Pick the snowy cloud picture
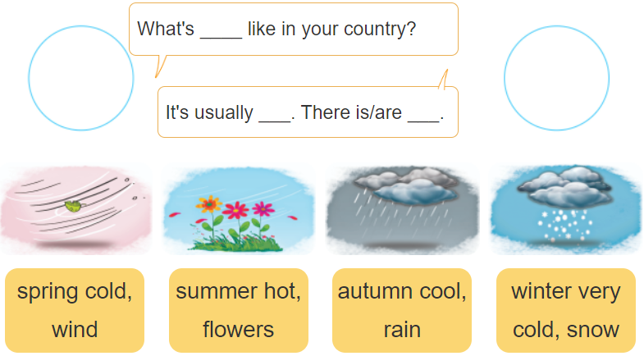This screenshot has height=356, width=644. click(x=565, y=209)
